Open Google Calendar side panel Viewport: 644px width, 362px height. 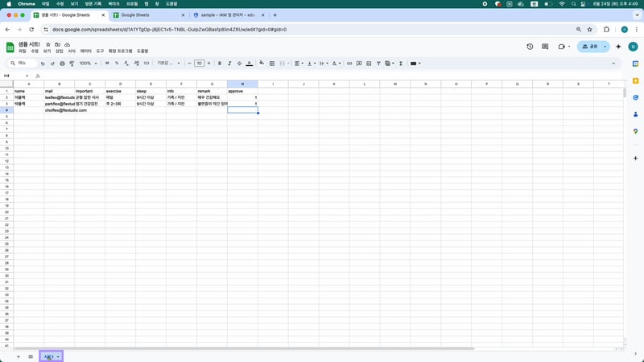(635, 64)
